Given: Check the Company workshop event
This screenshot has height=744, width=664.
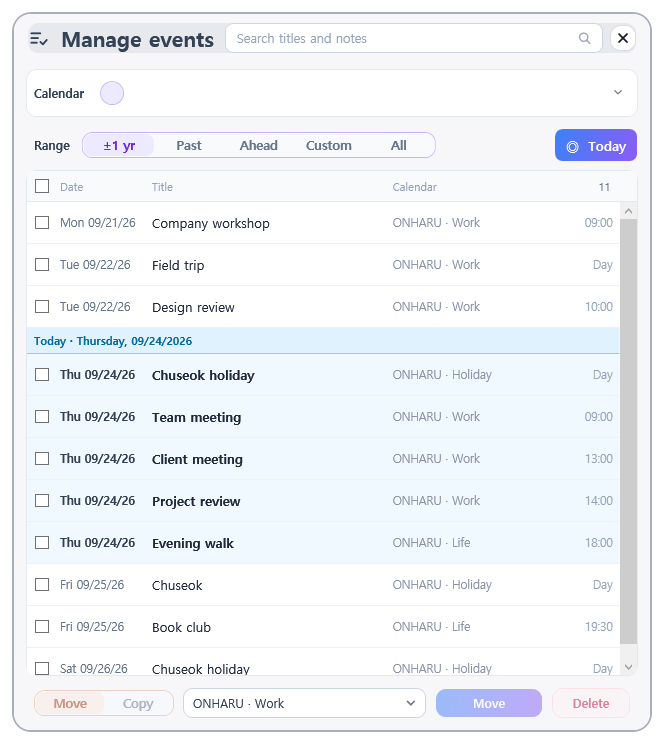Looking at the screenshot, I should pos(42,223).
